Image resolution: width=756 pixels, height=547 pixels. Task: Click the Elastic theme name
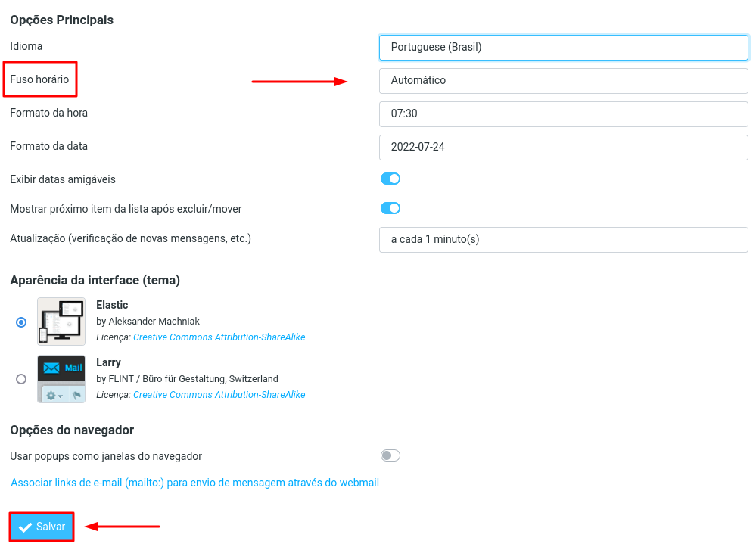pyautogui.click(x=112, y=305)
